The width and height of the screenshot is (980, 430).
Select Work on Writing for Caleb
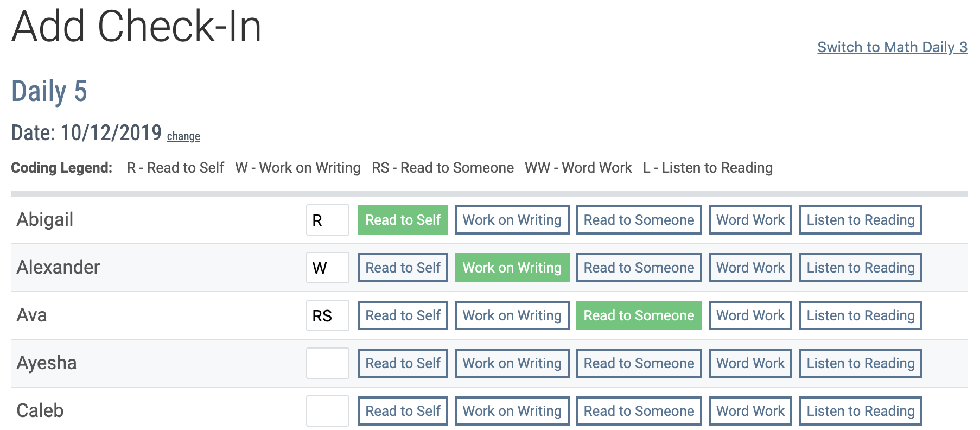(x=512, y=411)
